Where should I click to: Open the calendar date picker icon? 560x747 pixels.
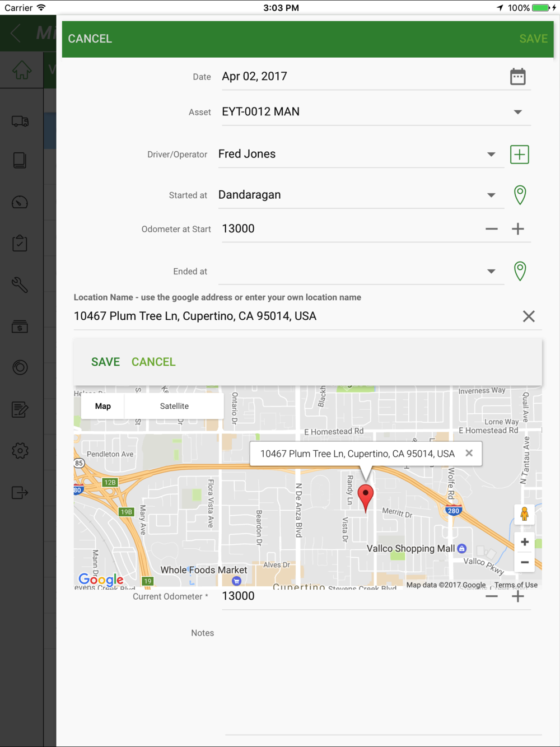click(518, 77)
